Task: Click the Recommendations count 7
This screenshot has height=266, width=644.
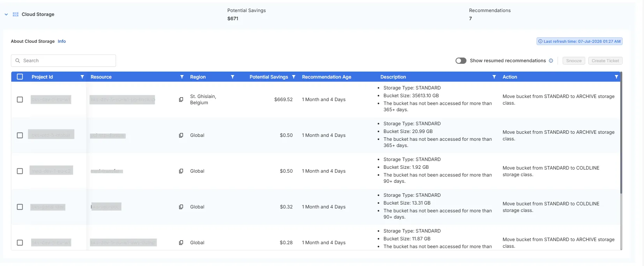Action: coord(470,19)
